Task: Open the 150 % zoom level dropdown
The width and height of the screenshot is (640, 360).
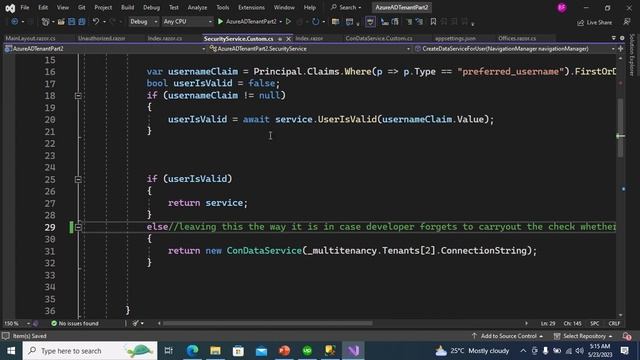Action: coord(17,323)
